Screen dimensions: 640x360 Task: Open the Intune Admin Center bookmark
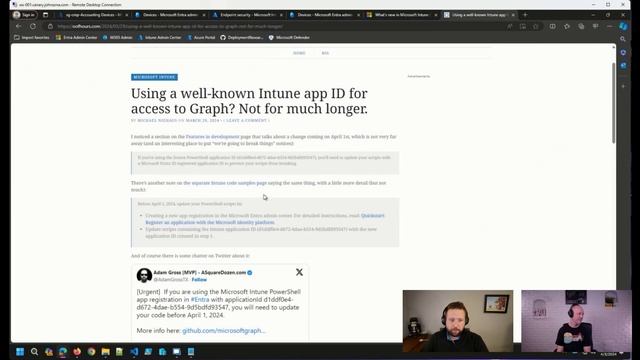[160, 38]
